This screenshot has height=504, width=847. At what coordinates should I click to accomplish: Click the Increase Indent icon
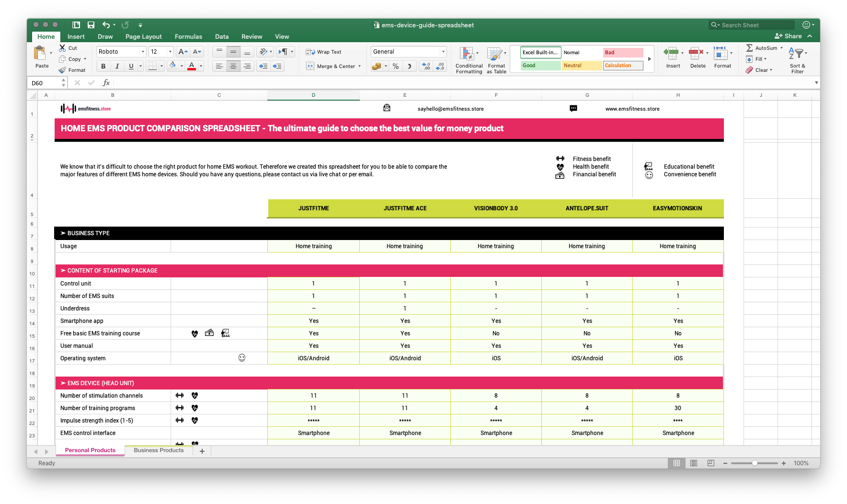tap(277, 66)
